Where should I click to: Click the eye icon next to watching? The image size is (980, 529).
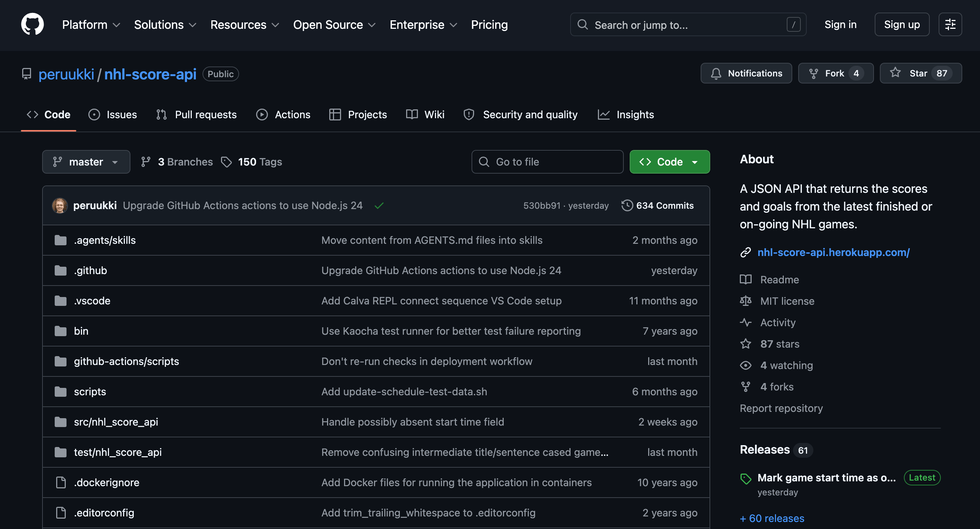[x=745, y=365]
